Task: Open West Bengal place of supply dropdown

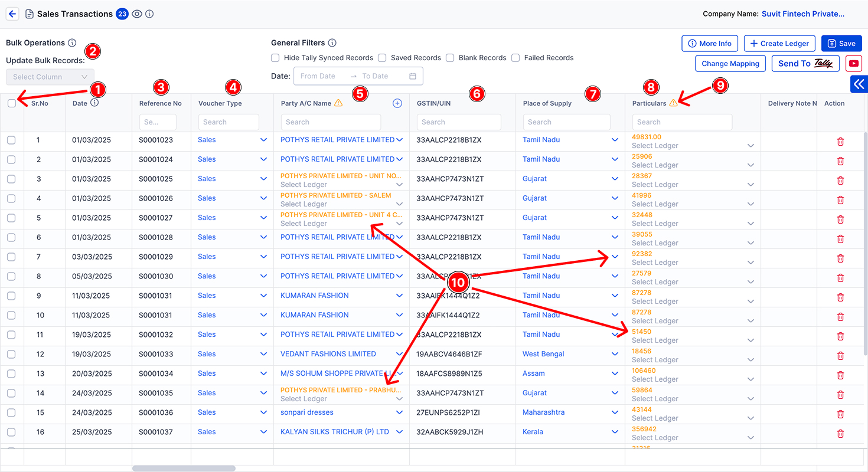Action: tap(615, 354)
